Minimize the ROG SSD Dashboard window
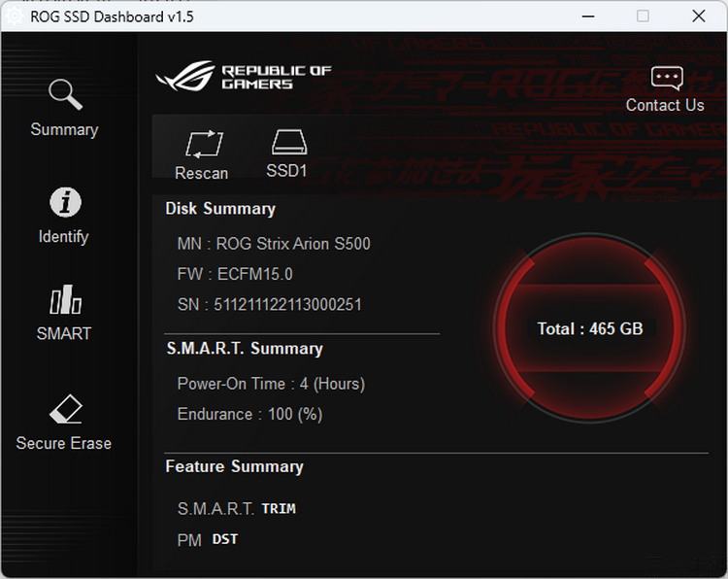 [x=588, y=17]
